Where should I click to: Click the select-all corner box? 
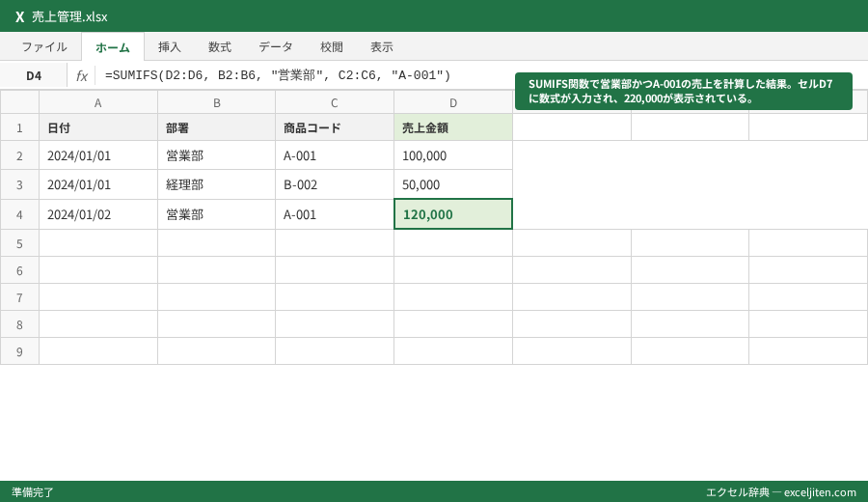[x=19, y=102]
